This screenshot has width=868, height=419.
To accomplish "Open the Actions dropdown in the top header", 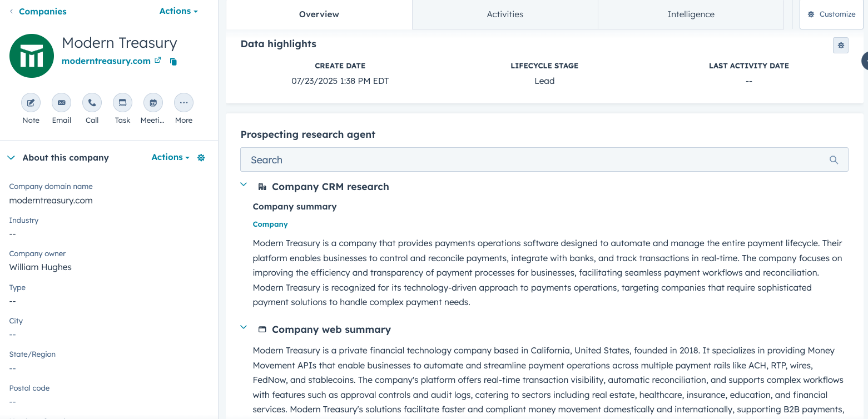I will (x=177, y=11).
